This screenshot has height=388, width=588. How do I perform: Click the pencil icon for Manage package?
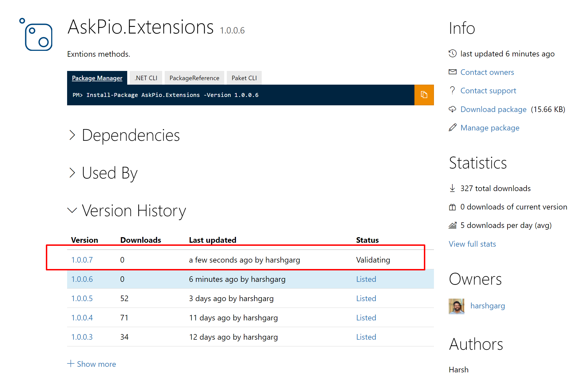pyautogui.click(x=452, y=128)
